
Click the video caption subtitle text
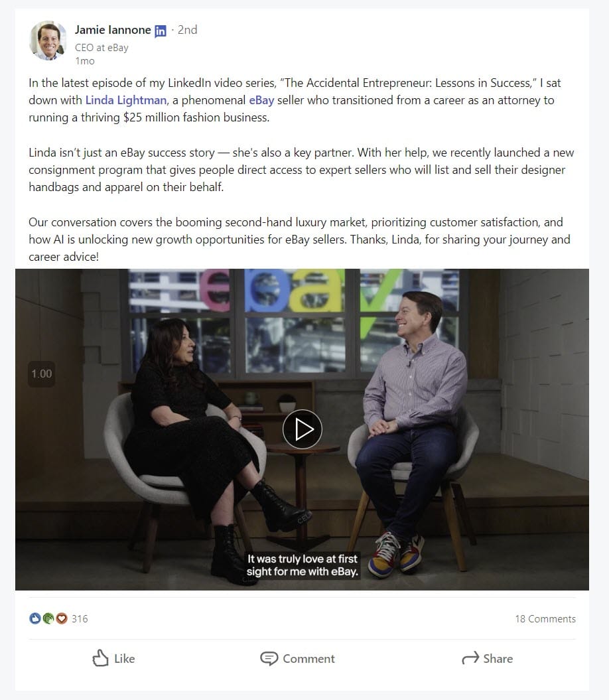tap(303, 565)
